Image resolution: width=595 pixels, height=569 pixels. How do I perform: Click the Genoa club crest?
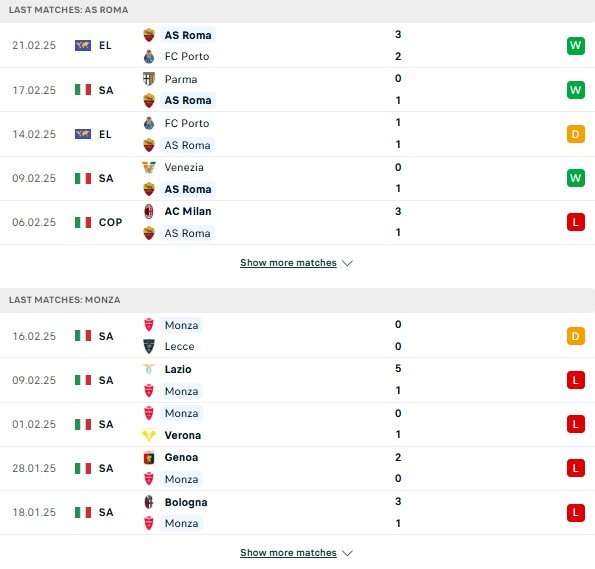tap(149, 457)
